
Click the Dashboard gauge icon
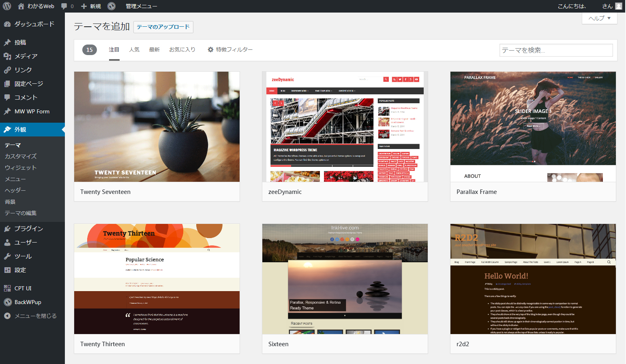tap(7, 24)
